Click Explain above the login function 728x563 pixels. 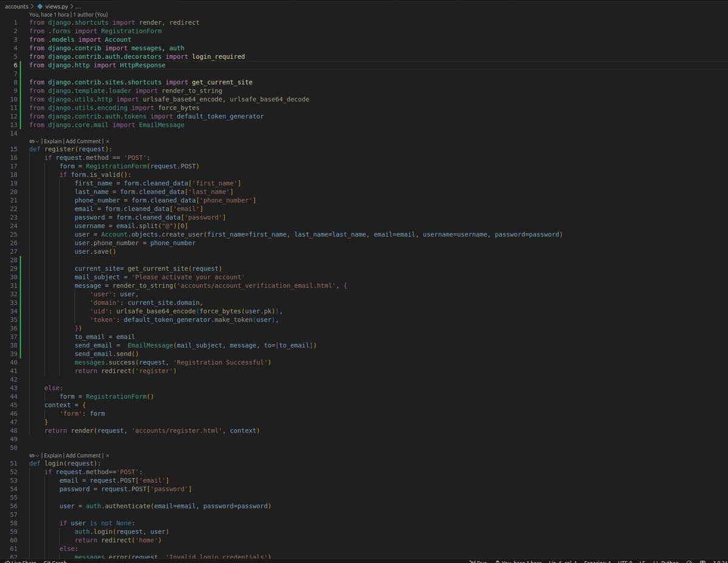[x=53, y=455]
